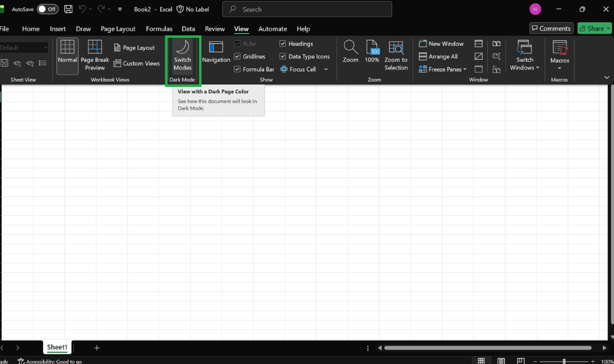Uncheck the Formula Bar checkbox
Image resolution: width=614 pixels, height=364 pixels.
pyautogui.click(x=237, y=70)
